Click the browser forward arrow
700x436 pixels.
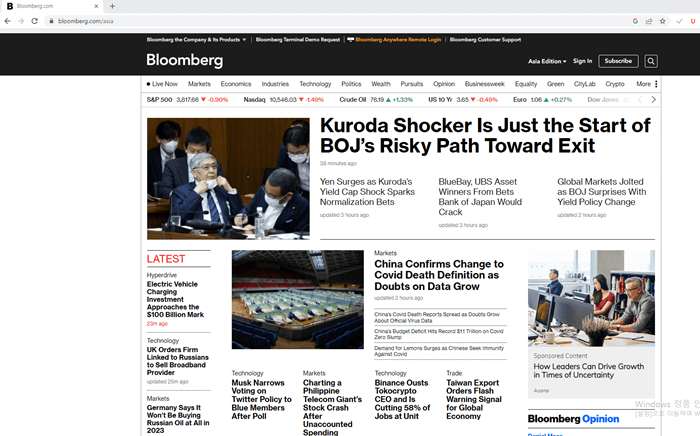click(x=21, y=21)
